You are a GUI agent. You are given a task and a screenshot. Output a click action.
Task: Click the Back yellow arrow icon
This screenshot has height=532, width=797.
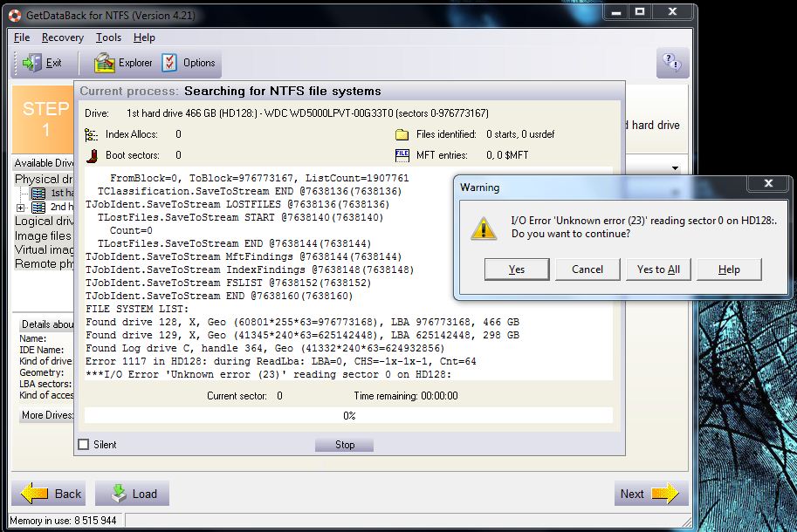pos(34,494)
